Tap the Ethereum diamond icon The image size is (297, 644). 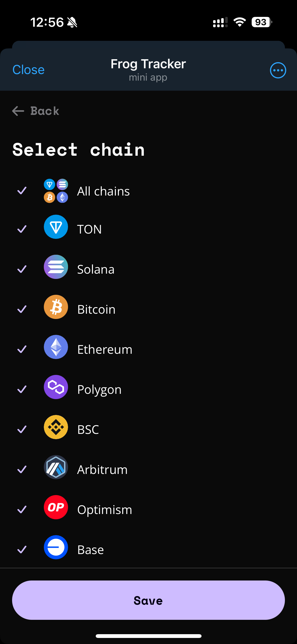(56, 347)
